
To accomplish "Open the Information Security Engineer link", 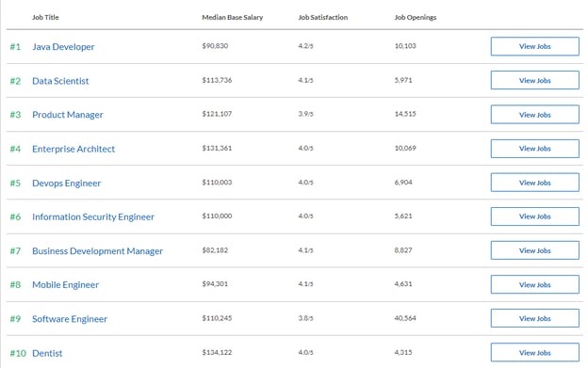I will tap(93, 216).
